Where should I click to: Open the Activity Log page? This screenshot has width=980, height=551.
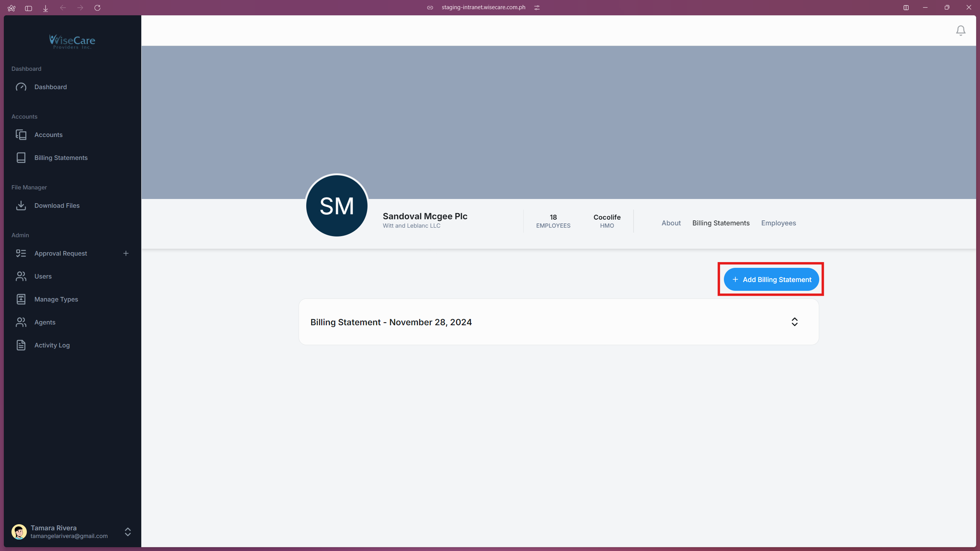point(52,345)
